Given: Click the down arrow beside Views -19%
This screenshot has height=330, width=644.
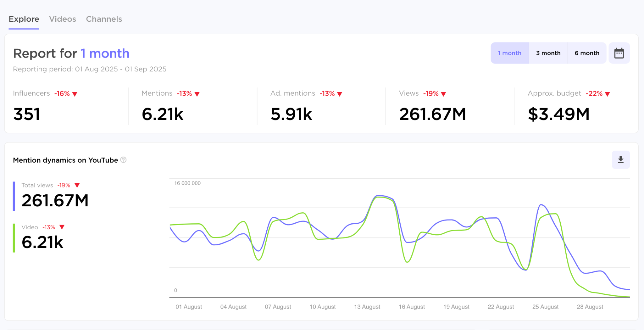Looking at the screenshot, I should 443,94.
